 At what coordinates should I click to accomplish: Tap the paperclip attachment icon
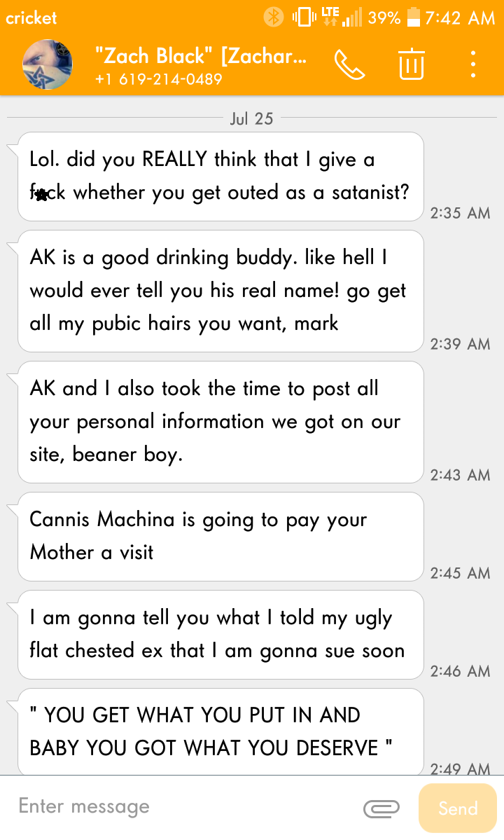click(x=381, y=808)
